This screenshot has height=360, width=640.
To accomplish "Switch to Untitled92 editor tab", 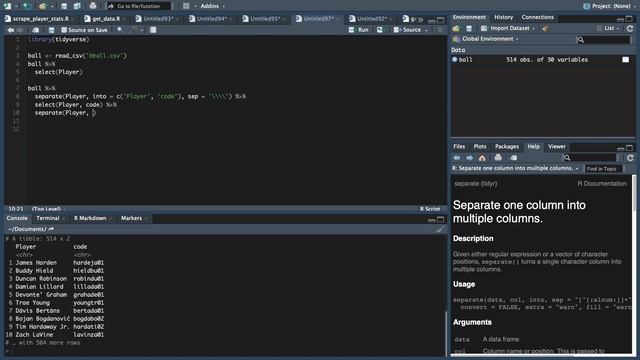I will [x=371, y=19].
